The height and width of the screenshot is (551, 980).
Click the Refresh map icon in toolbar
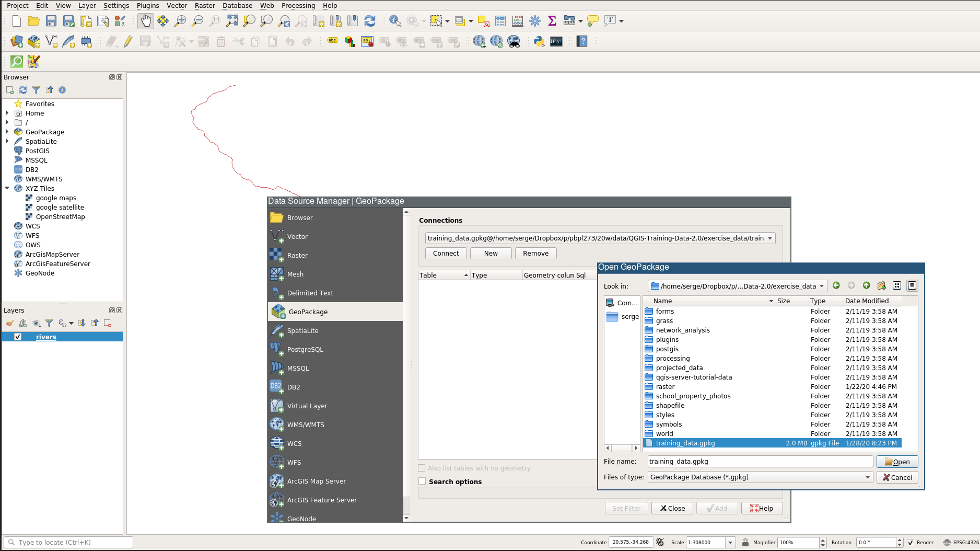point(370,21)
